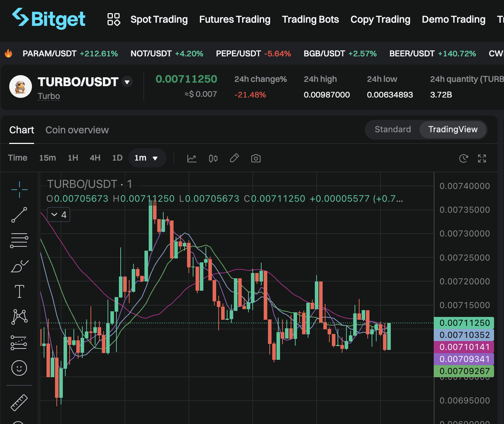Click the 0.00740000 price axis label

pyautogui.click(x=465, y=186)
